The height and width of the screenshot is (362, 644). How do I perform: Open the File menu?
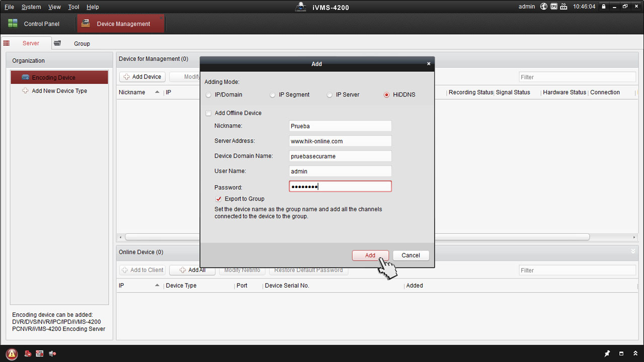[9, 7]
